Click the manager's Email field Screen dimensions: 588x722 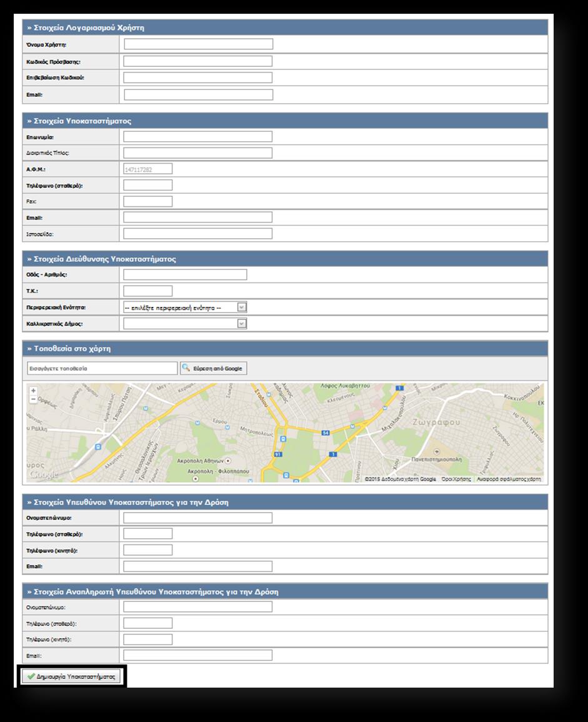[x=198, y=566]
